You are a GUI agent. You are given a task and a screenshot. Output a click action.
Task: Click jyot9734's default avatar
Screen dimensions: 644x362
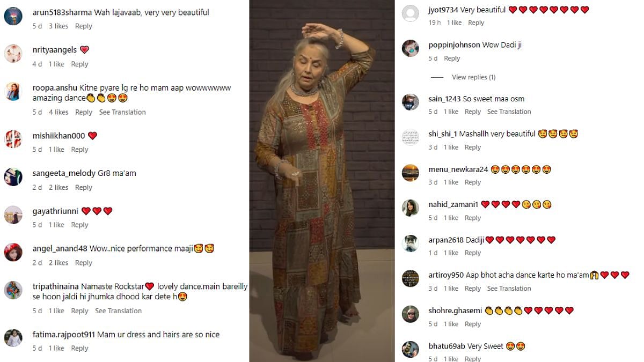411,13
